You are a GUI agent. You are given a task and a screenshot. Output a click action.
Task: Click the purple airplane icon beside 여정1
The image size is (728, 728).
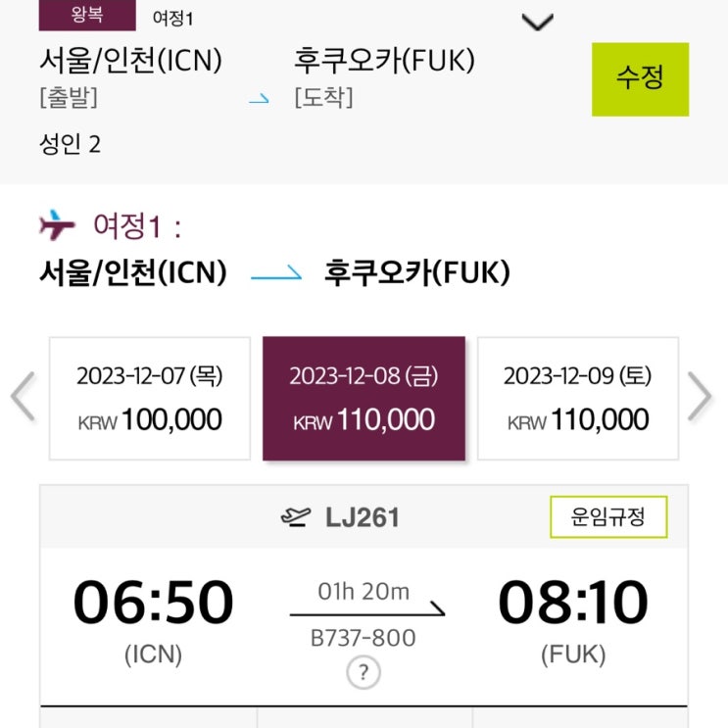(x=57, y=226)
